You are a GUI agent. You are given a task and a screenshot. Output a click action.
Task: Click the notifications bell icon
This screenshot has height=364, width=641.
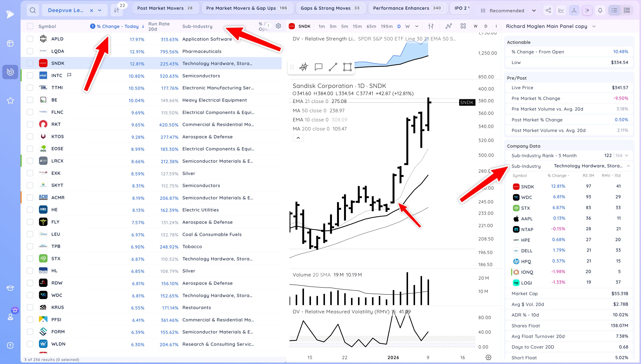[600, 10]
